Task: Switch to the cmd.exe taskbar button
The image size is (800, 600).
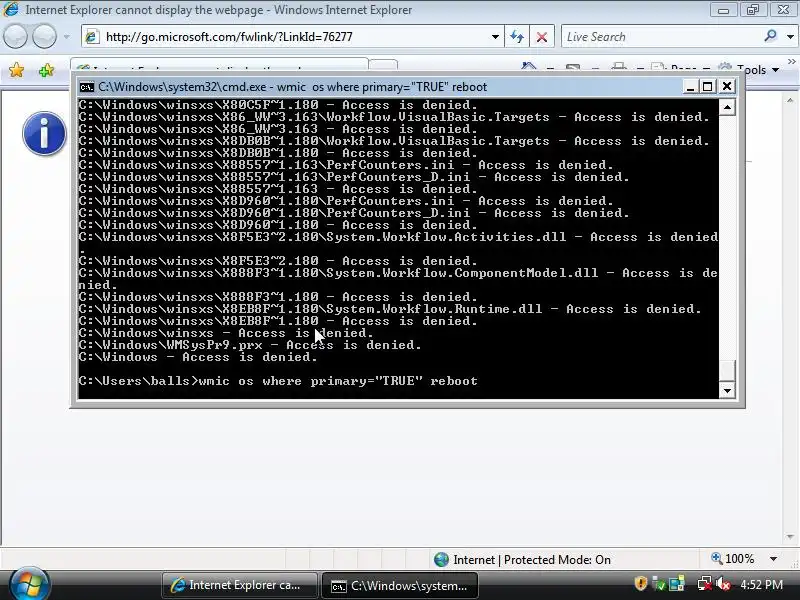Action: pyautogui.click(x=400, y=585)
